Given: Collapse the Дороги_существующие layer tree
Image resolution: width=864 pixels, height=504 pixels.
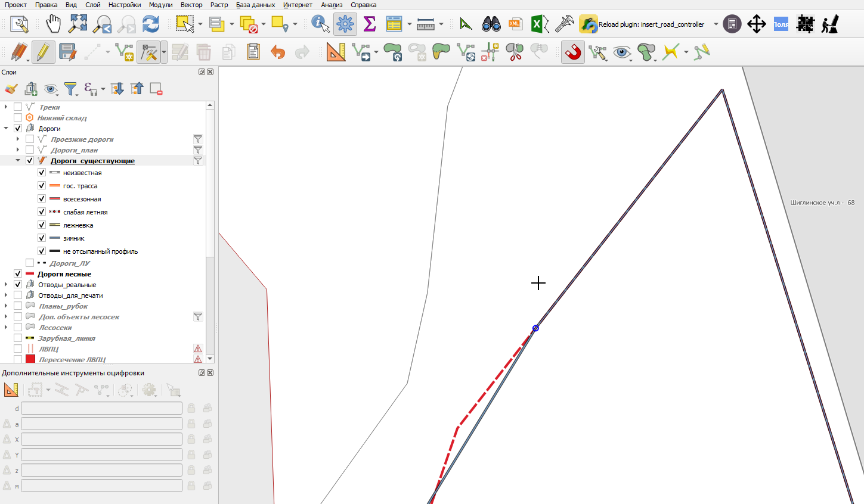Looking at the screenshot, I should [x=18, y=161].
